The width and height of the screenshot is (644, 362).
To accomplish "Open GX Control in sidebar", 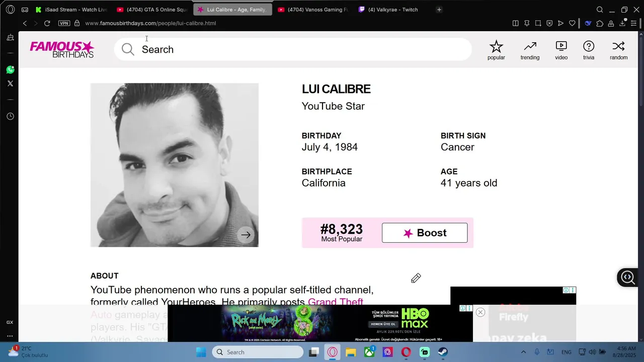I will point(10,322).
